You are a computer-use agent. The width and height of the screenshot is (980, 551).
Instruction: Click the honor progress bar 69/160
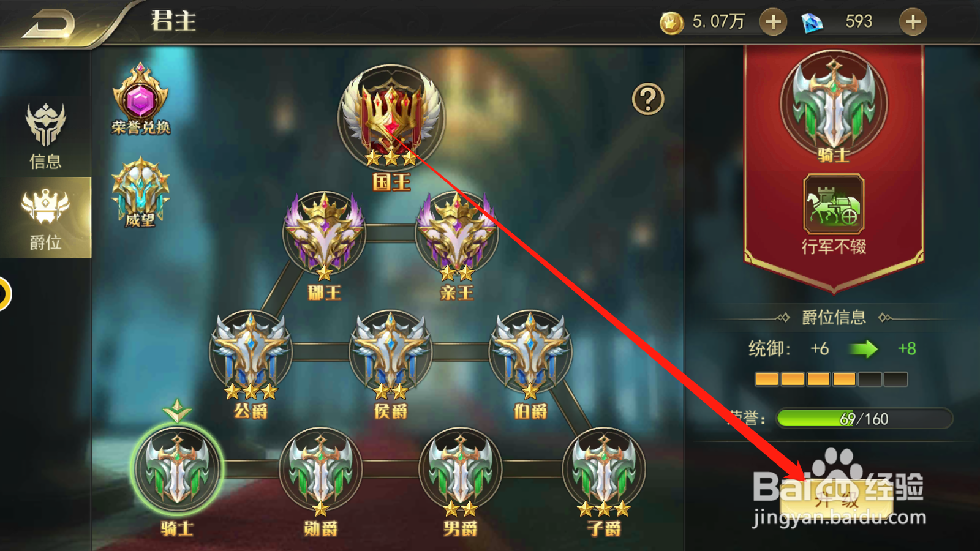(x=865, y=419)
